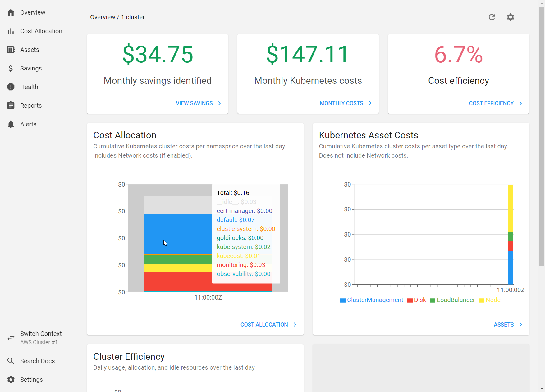
Task: Click the Health exclamation icon
Action: (11, 87)
